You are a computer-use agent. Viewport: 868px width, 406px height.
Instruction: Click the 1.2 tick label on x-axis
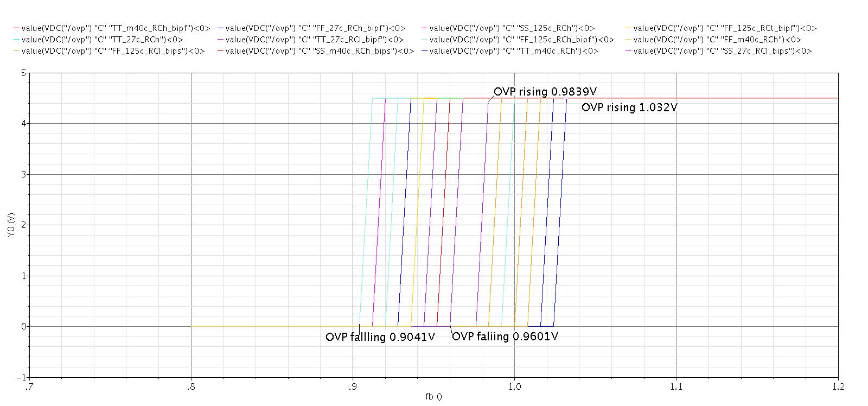[838, 386]
